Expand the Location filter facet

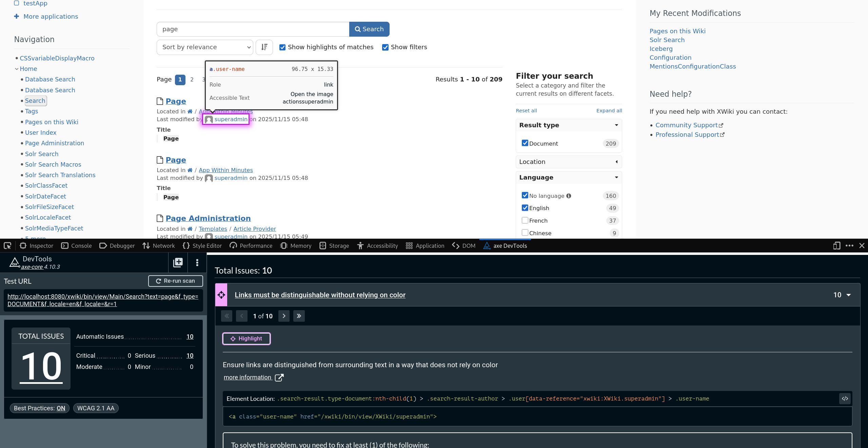[x=569, y=162]
